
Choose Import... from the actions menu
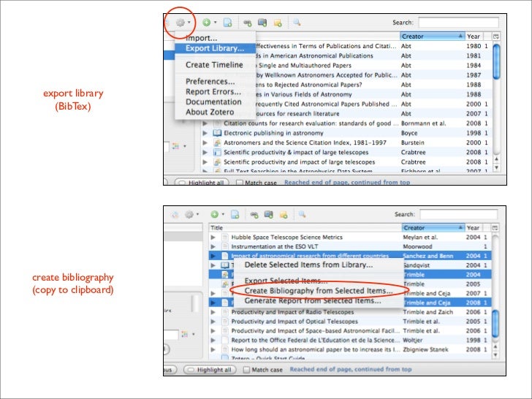point(215,38)
